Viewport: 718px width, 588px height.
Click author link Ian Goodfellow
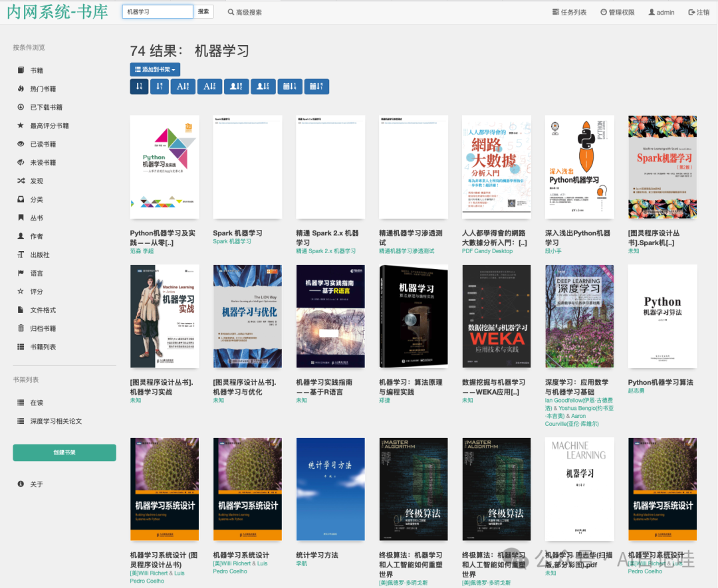tap(579, 404)
